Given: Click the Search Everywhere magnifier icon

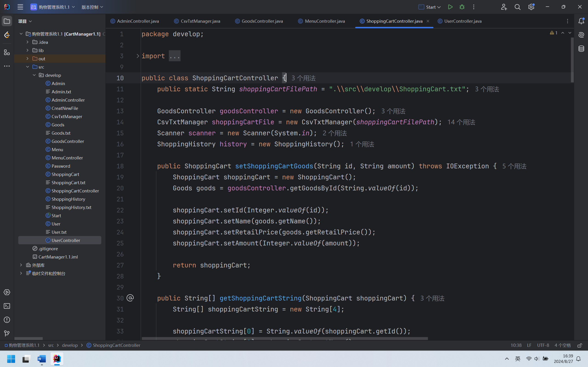Looking at the screenshot, I should pyautogui.click(x=517, y=7).
